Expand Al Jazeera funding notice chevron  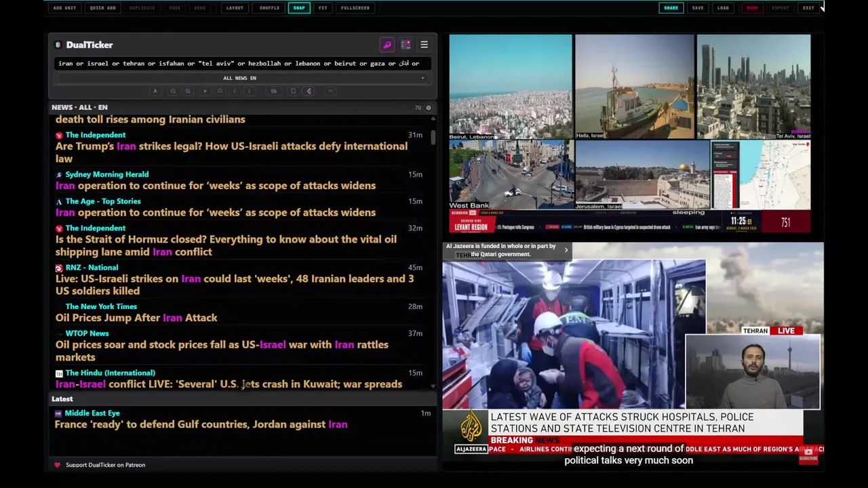click(566, 250)
